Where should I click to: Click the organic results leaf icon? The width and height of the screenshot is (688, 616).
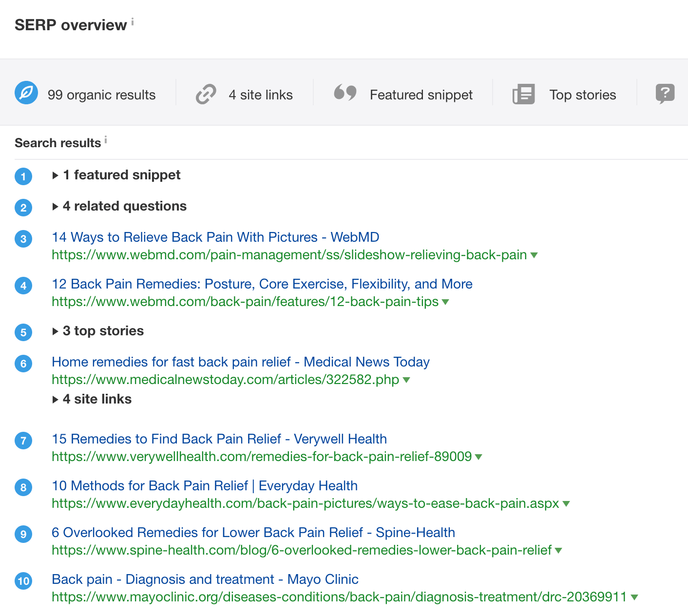pyautogui.click(x=26, y=93)
